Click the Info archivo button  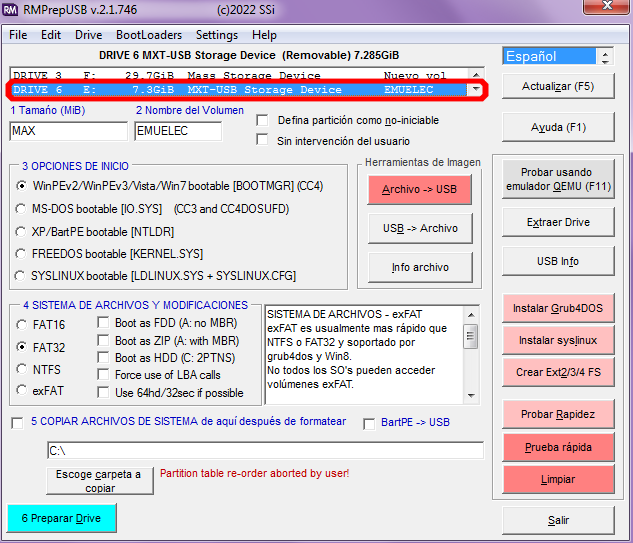420,267
